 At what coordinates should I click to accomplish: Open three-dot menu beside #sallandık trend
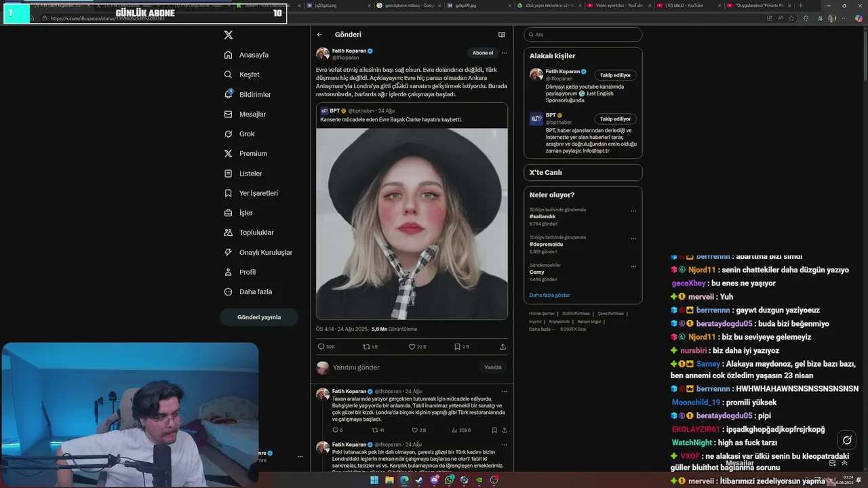coord(633,211)
